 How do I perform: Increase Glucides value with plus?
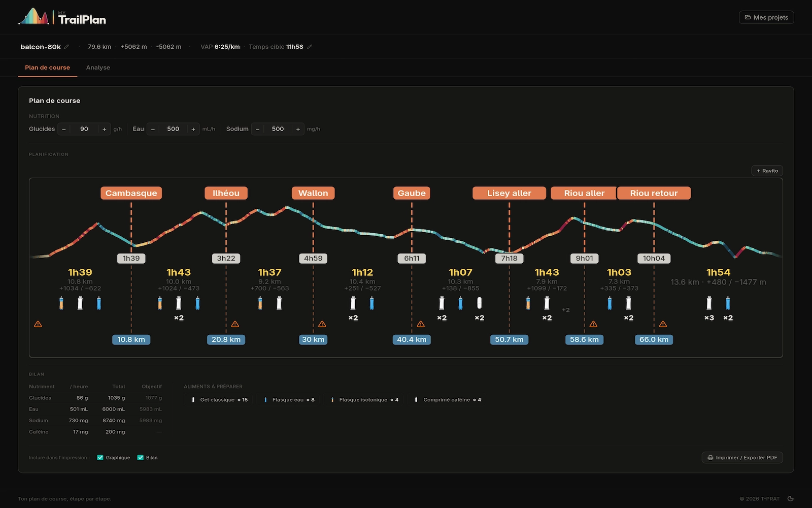point(105,129)
